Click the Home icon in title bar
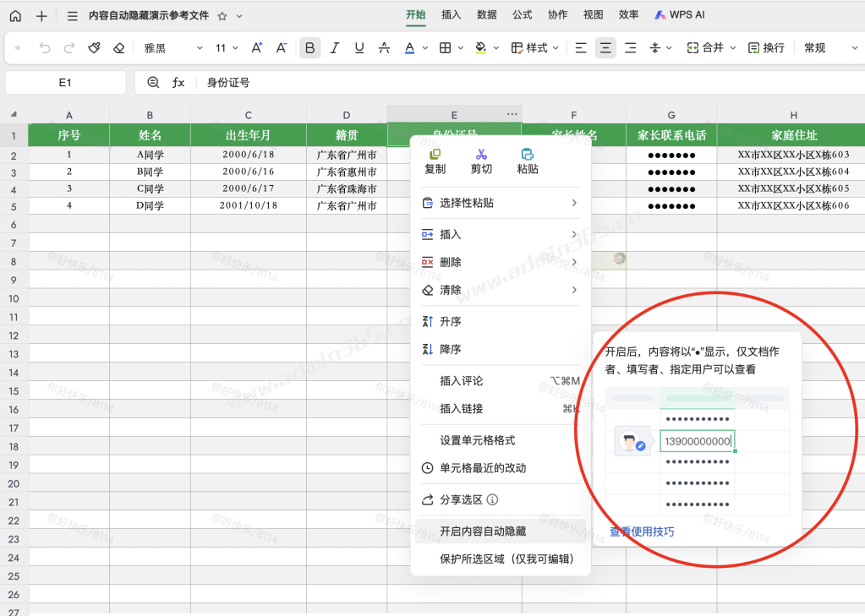 [15, 15]
